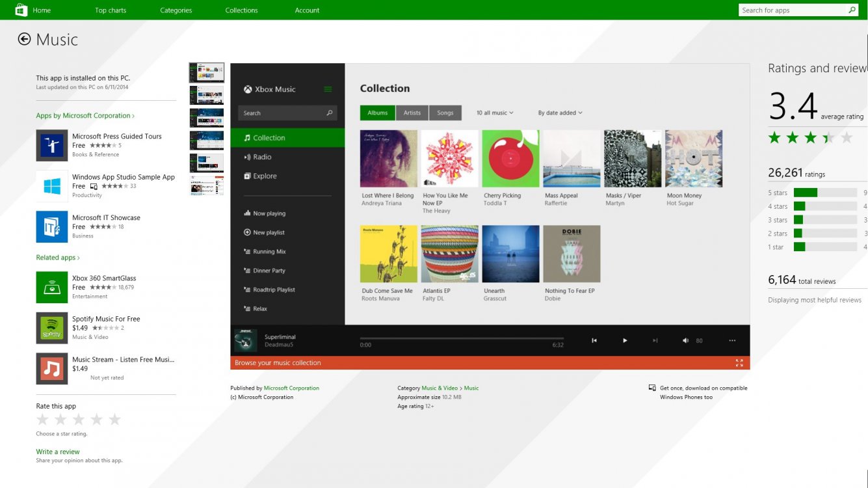Click the track progress bar

coord(462,338)
